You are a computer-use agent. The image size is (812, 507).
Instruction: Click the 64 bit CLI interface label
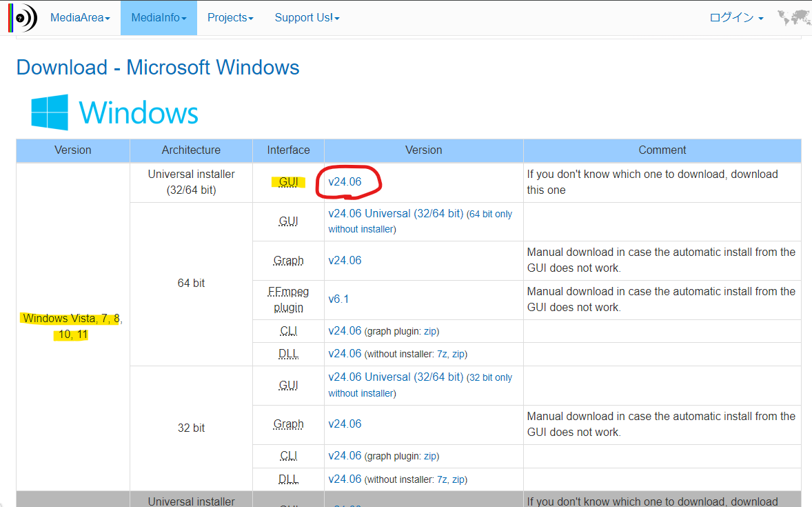[288, 330]
